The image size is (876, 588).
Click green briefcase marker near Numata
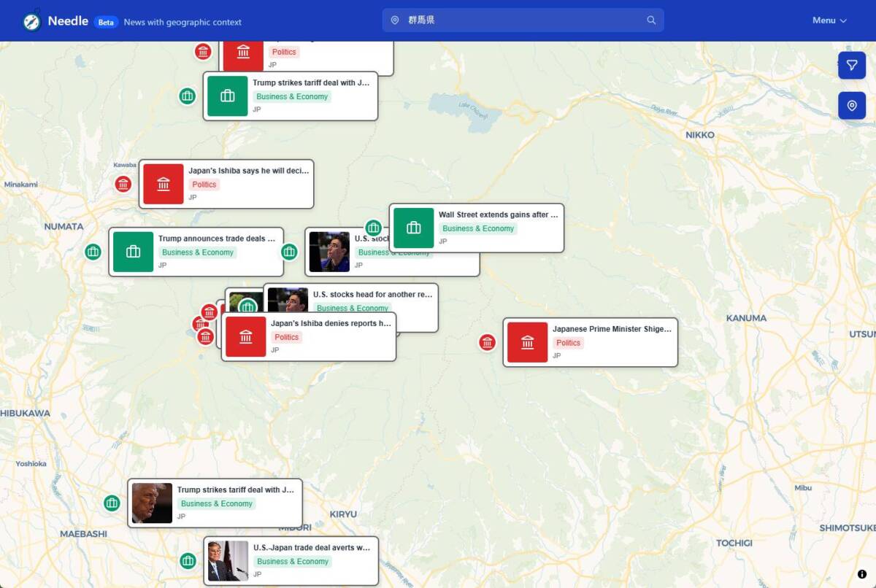tap(93, 252)
